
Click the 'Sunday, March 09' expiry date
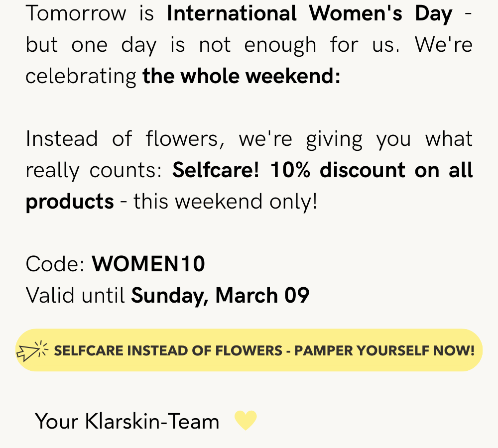point(221,295)
